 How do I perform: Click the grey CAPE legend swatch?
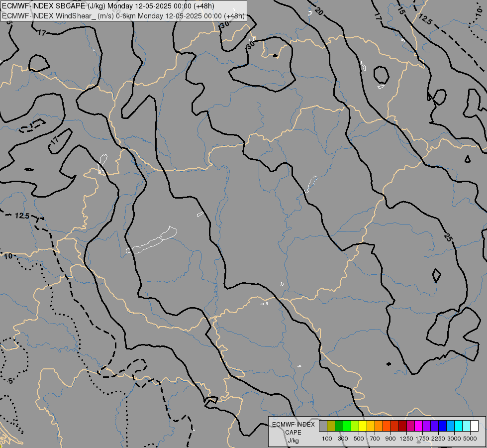point(323,426)
